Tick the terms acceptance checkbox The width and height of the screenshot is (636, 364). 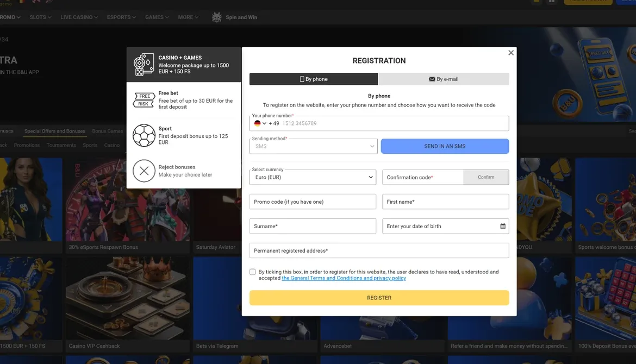[252, 272]
